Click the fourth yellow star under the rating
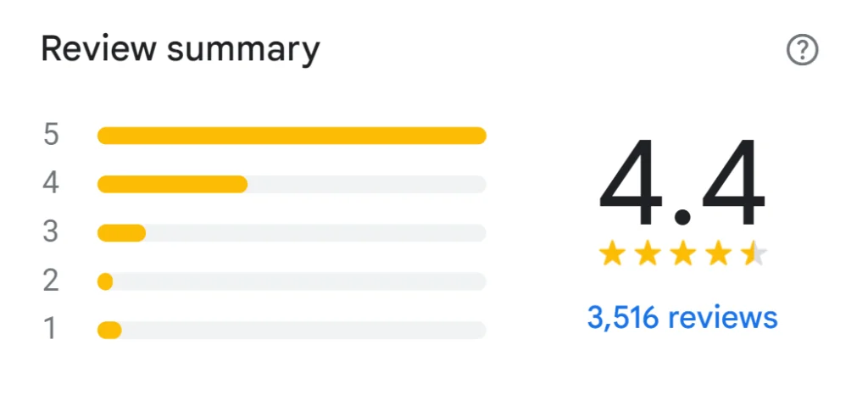868x395 pixels. (718, 253)
